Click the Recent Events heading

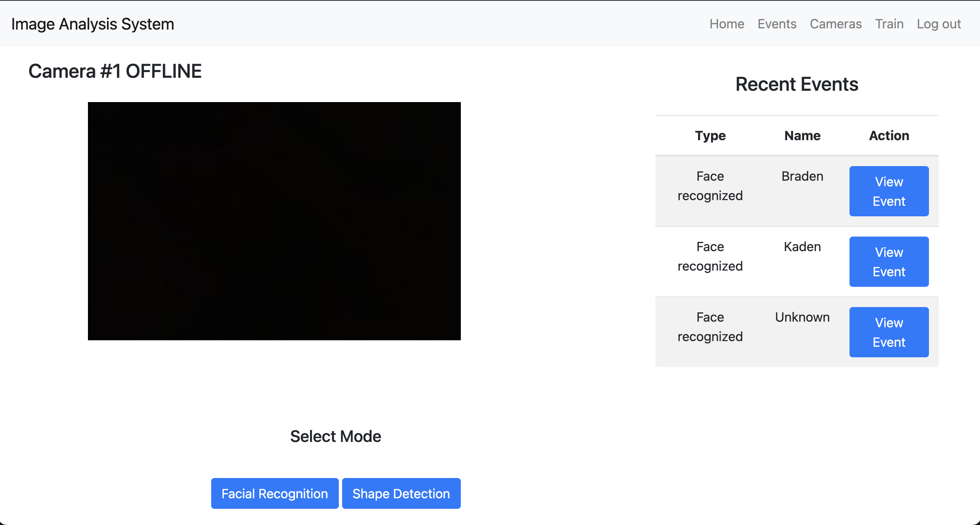click(x=797, y=84)
